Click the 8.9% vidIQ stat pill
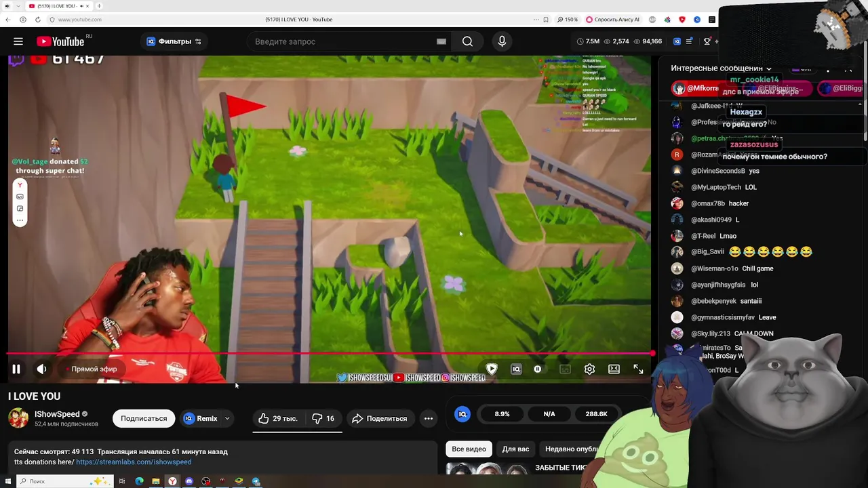Viewport: 868px width, 488px height. point(502,413)
